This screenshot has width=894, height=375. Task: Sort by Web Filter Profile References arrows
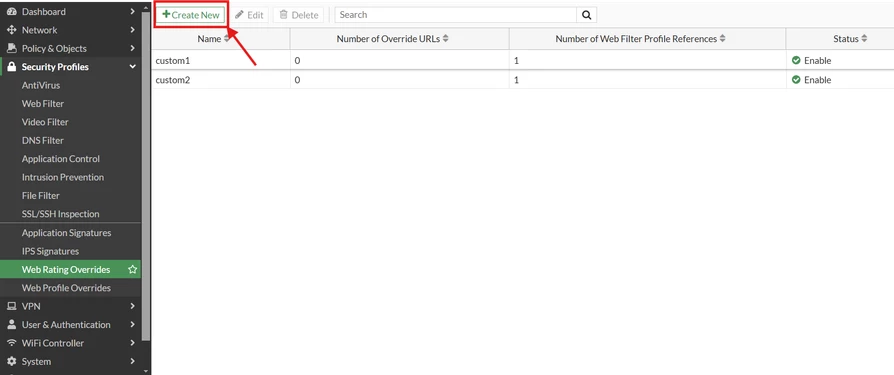point(722,39)
